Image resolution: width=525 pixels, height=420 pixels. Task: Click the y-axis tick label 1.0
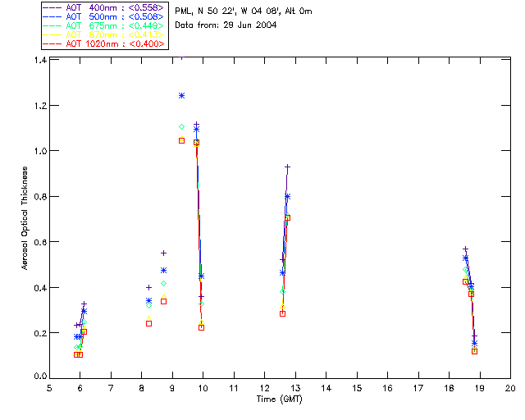coord(40,151)
